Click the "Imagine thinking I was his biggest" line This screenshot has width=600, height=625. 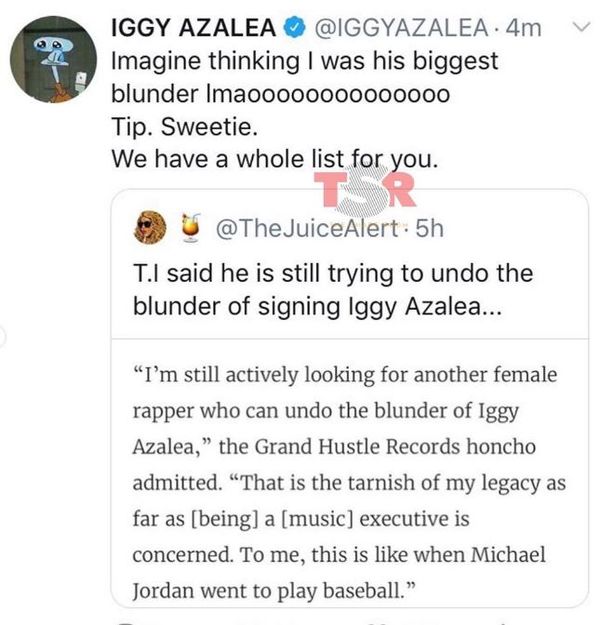click(x=305, y=61)
